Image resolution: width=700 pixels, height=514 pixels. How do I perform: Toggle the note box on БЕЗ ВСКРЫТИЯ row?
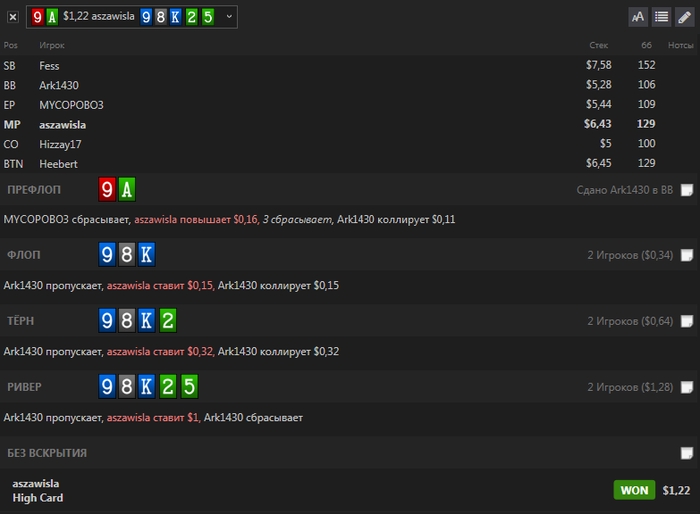coord(686,453)
